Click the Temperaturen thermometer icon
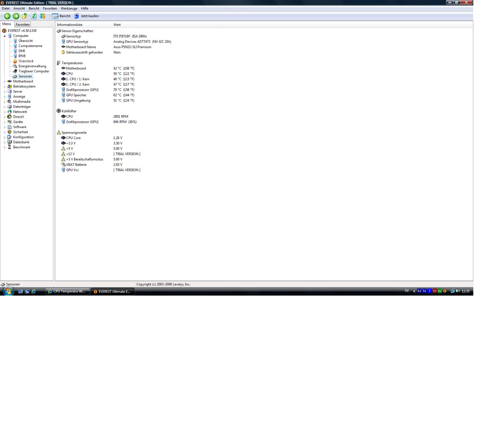Viewport: 504px width, 429px height. coord(59,63)
